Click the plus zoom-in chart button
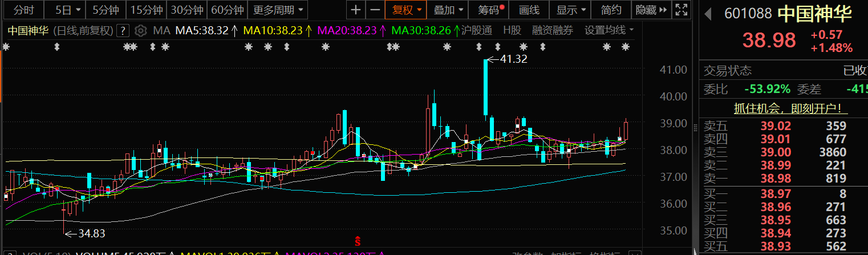This screenshot has width=868, height=255. [356, 10]
